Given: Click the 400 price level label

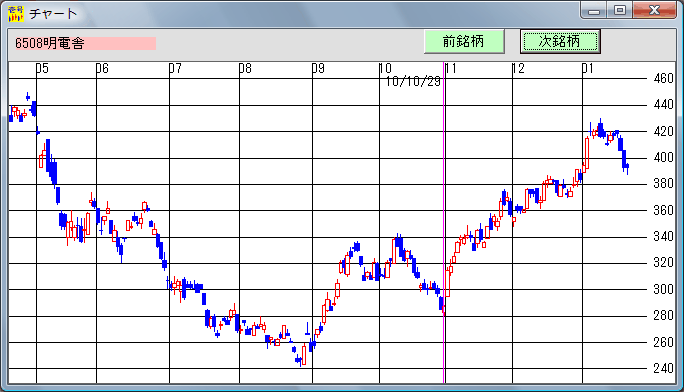Looking at the screenshot, I should pyautogui.click(x=663, y=157).
